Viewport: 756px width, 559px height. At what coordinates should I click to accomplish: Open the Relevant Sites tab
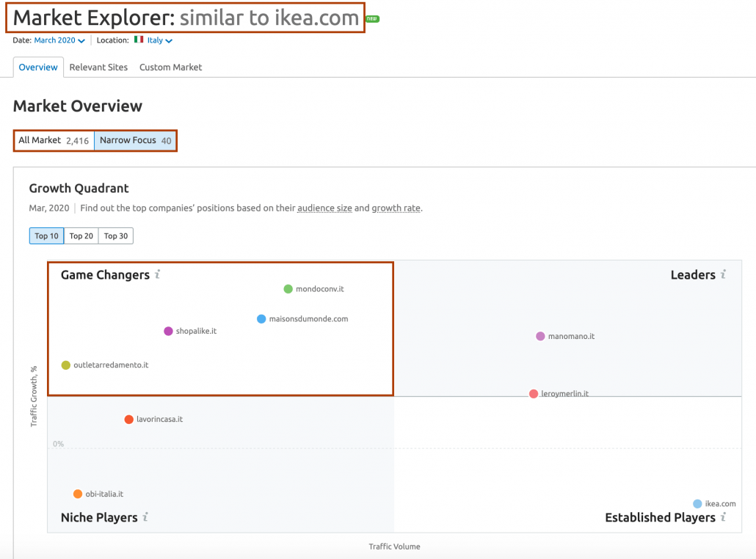click(98, 67)
